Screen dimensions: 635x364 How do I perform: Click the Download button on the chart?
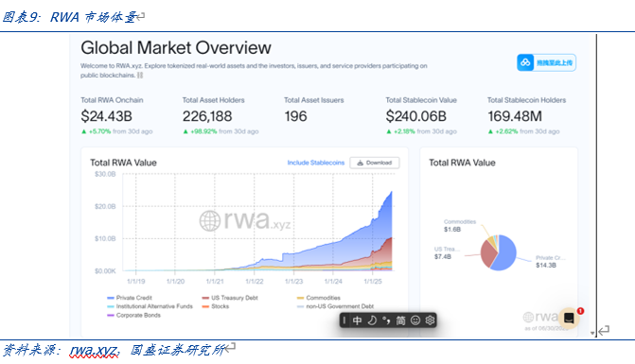[x=375, y=163]
